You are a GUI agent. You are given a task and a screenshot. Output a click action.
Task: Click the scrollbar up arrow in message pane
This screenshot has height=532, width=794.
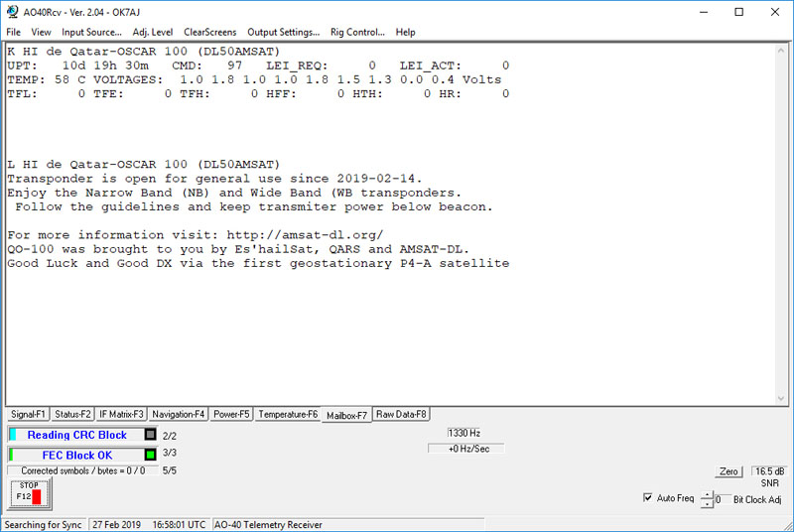pyautogui.click(x=781, y=51)
